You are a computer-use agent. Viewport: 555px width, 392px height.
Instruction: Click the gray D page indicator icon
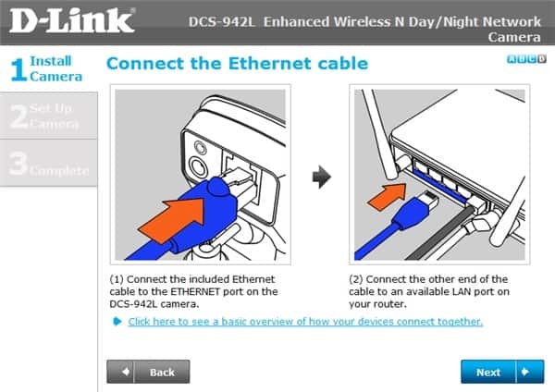pyautogui.click(x=542, y=59)
